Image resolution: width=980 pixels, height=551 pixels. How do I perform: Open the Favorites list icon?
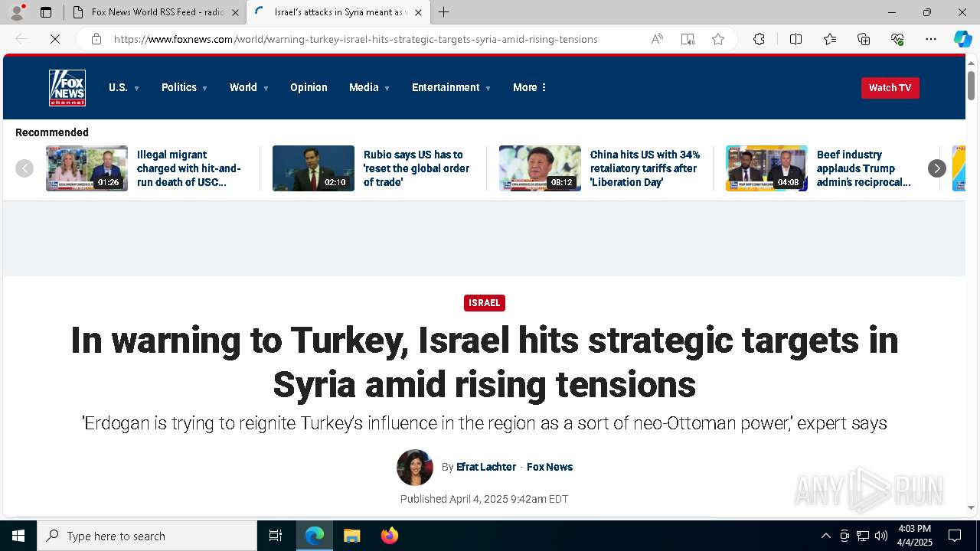point(830,39)
